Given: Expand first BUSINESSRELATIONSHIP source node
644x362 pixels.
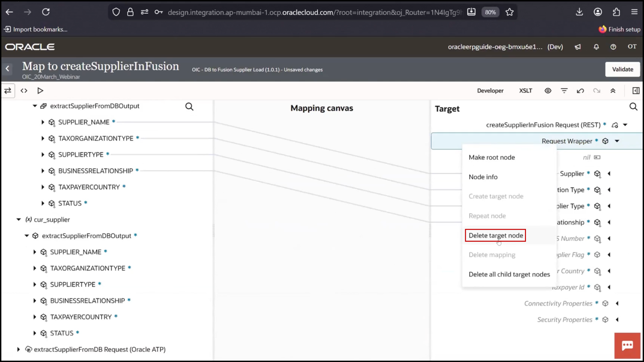Looking at the screenshot, I should pos(43,171).
